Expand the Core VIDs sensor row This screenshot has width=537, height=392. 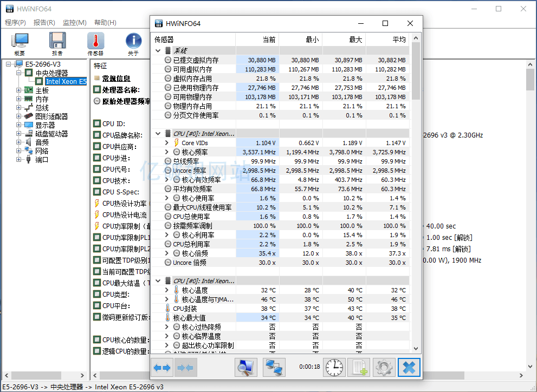click(167, 142)
